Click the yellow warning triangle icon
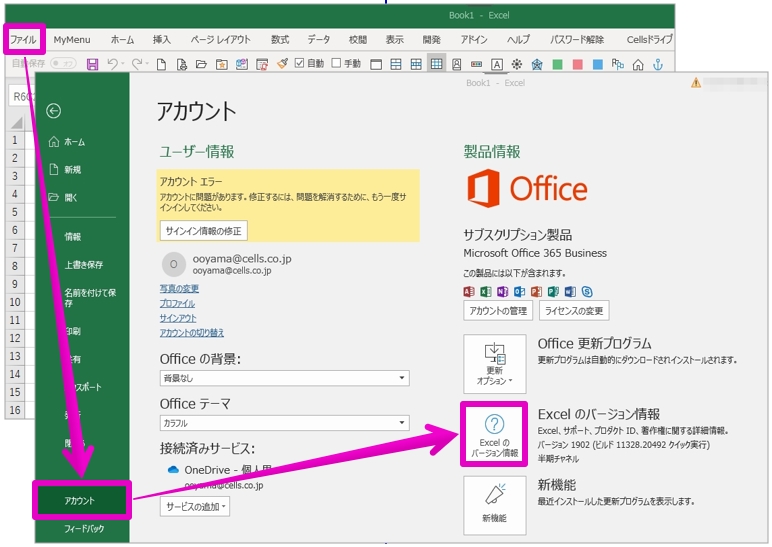The width and height of the screenshot is (772, 547). [696, 83]
